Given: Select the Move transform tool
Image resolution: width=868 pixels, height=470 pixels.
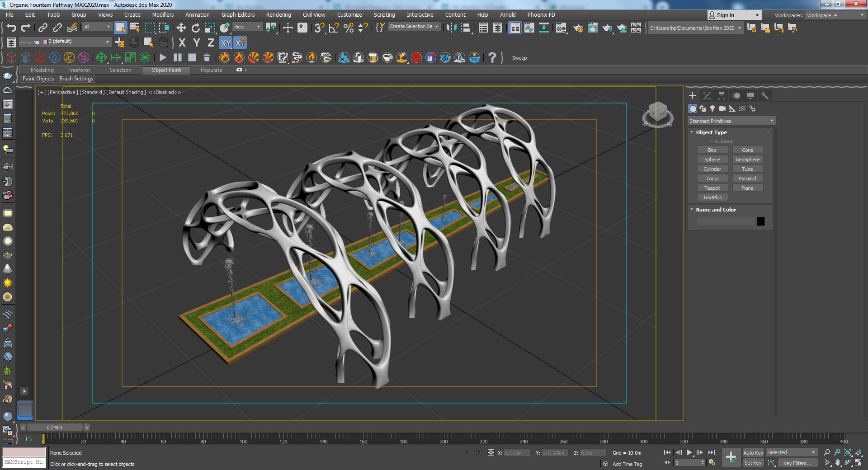Looking at the screenshot, I should tap(181, 28).
